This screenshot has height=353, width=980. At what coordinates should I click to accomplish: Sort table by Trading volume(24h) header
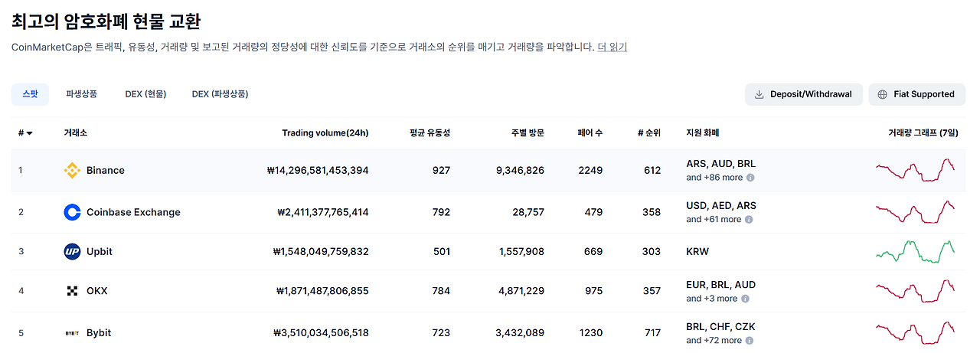tap(325, 133)
